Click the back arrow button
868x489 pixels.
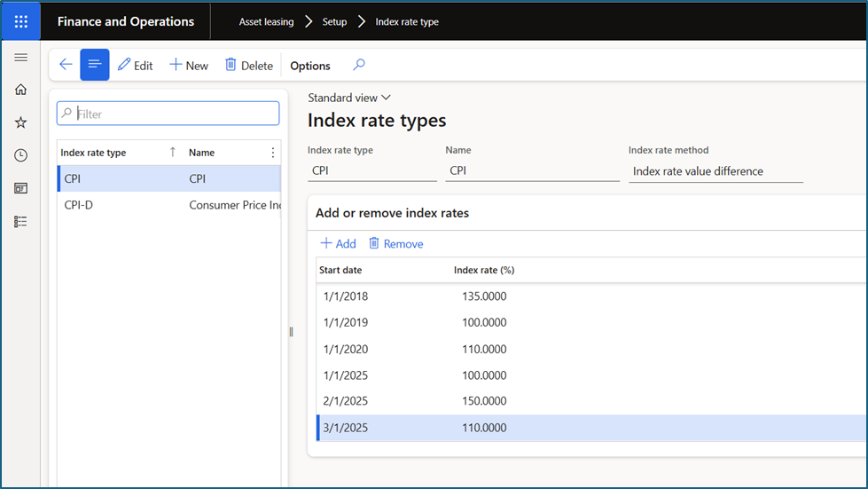66,65
